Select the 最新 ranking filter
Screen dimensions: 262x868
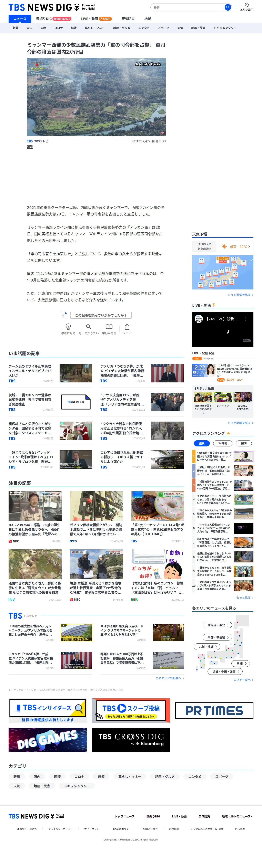[202, 443]
